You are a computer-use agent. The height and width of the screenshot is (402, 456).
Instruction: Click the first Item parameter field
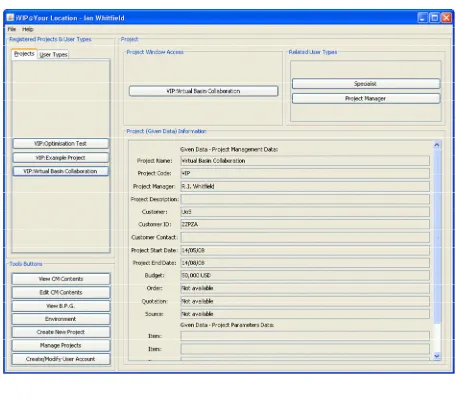305,336
